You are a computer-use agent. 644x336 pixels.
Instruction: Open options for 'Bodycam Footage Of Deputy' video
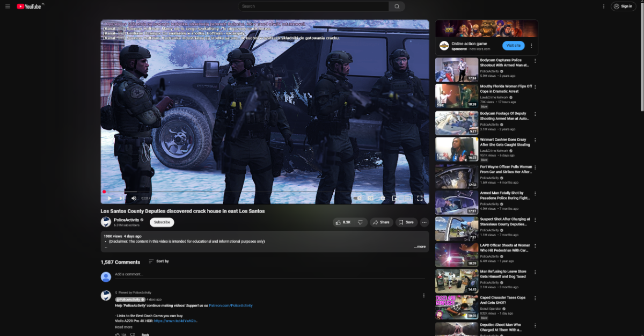point(535,114)
